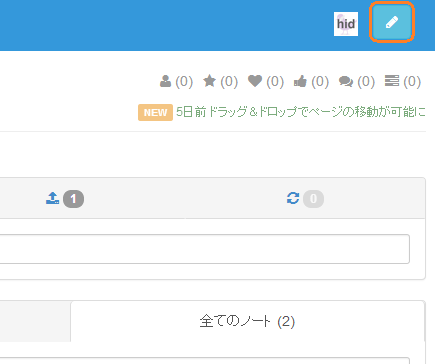Click the (0) count beside the heart

coord(275,81)
